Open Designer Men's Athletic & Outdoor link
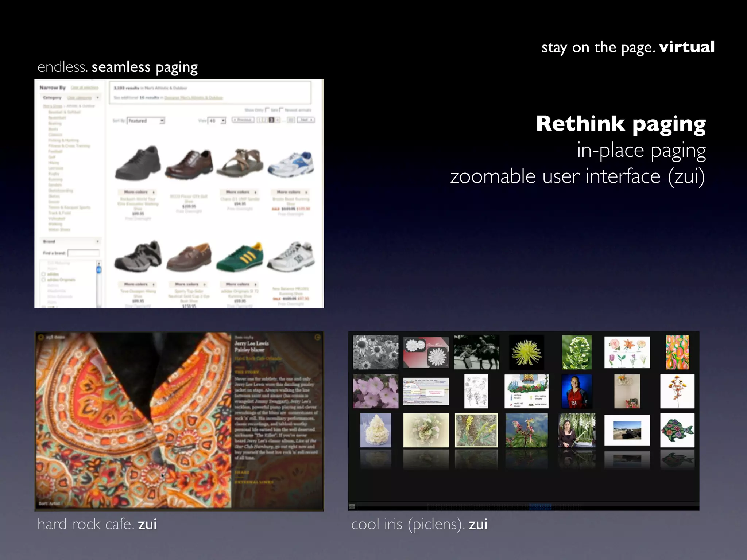The image size is (747, 560). click(x=193, y=98)
